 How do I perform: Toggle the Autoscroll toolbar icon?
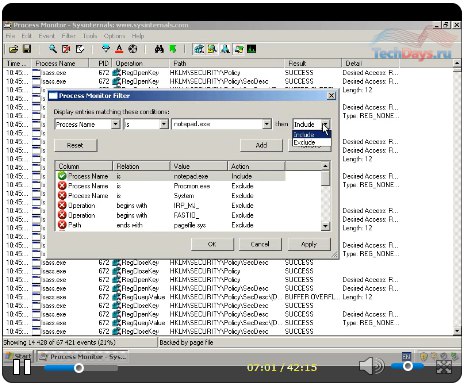click(x=66, y=49)
